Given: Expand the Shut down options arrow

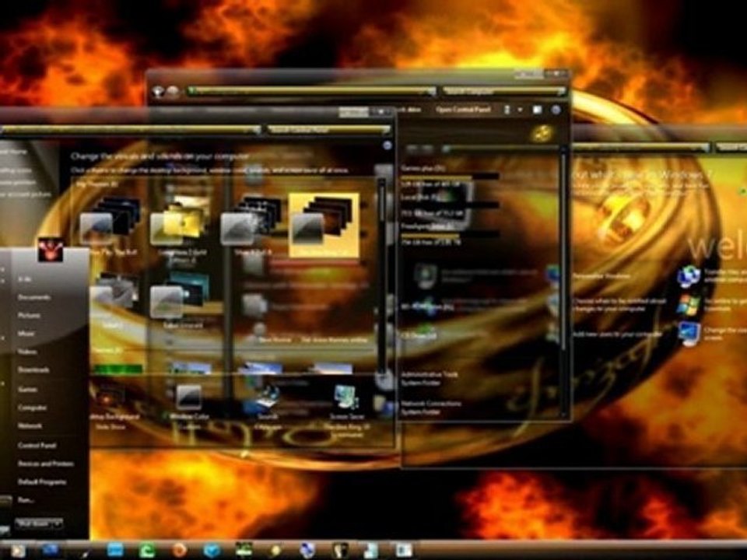Looking at the screenshot, I should 58,523.
